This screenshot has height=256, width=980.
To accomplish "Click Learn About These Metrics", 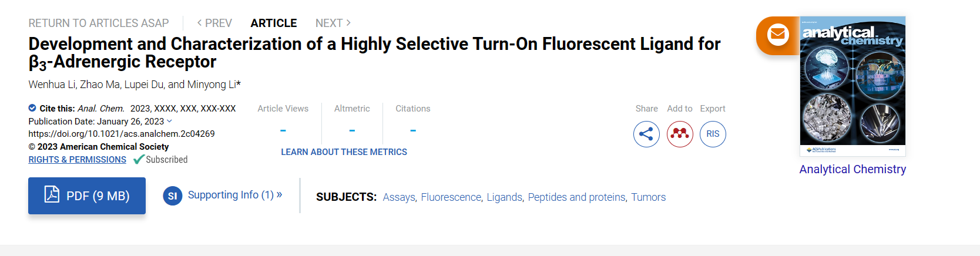I will [x=344, y=152].
